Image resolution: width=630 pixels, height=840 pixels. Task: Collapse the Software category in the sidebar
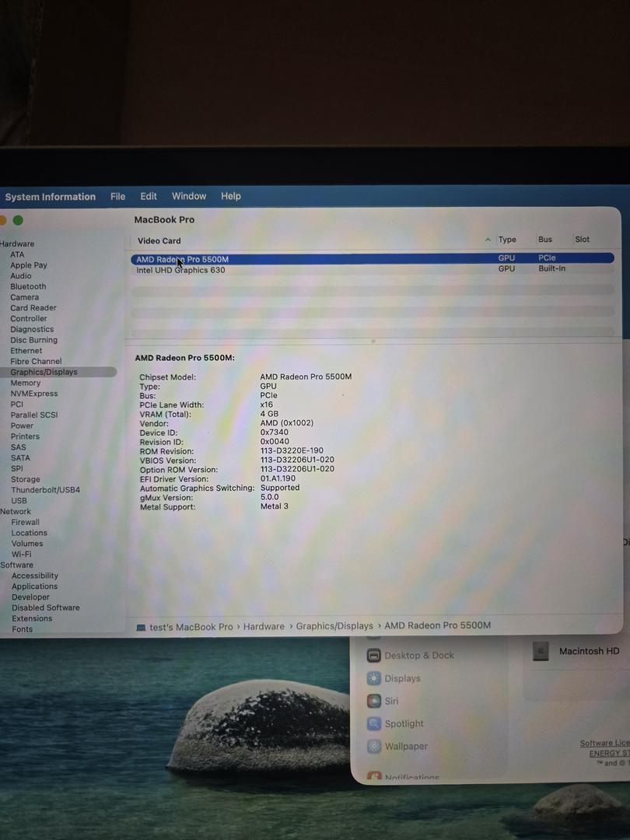16,565
